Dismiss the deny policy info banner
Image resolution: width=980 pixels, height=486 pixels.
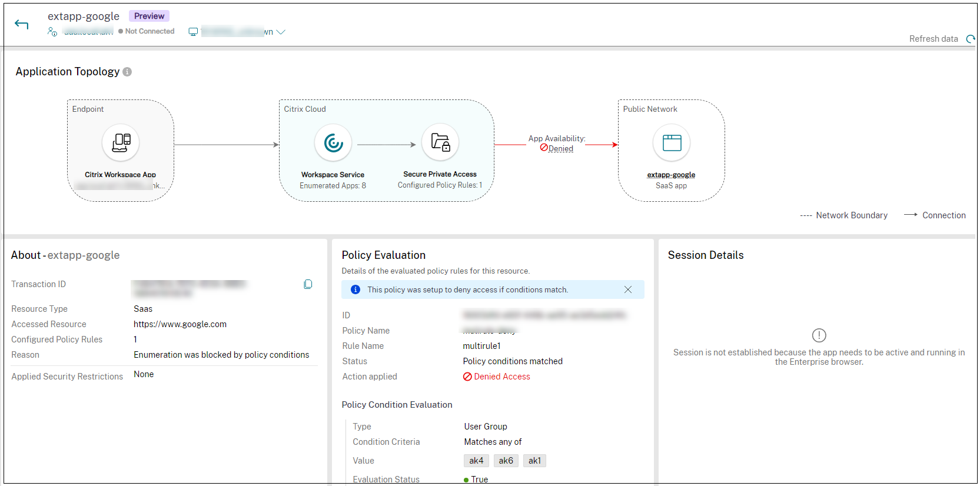click(628, 289)
